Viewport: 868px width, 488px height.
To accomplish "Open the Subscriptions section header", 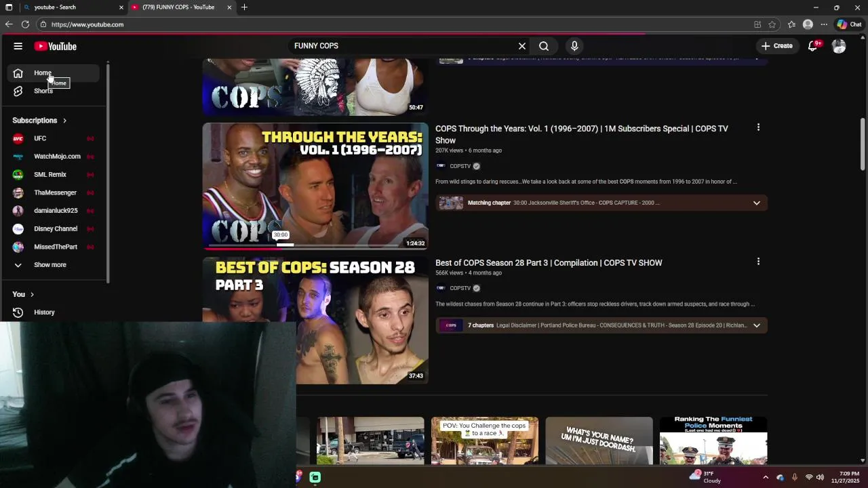I will pyautogui.click(x=39, y=121).
